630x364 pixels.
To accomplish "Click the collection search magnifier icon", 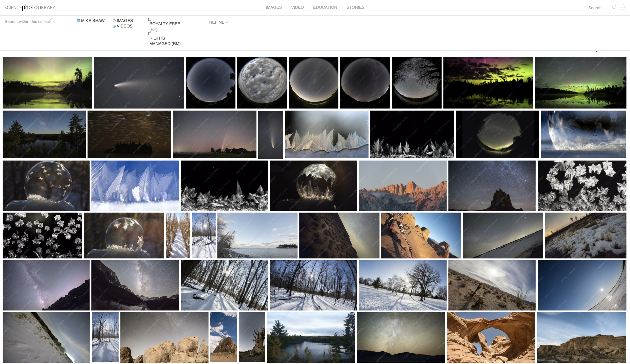I will (x=52, y=21).
